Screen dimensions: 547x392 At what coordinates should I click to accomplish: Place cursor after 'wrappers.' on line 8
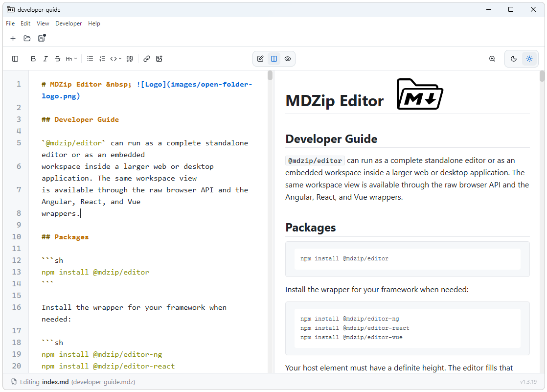click(81, 213)
